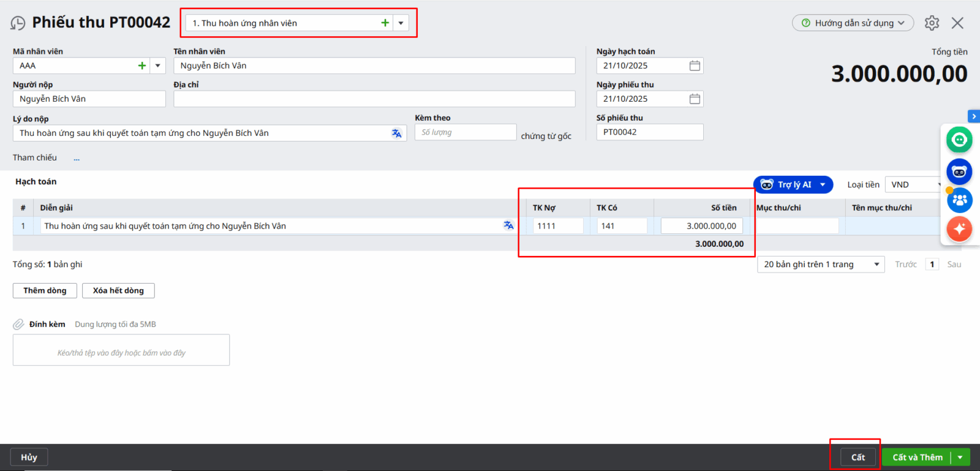The image size is (980, 471).
Task: Open the records per page dropdown
Action: (820, 265)
